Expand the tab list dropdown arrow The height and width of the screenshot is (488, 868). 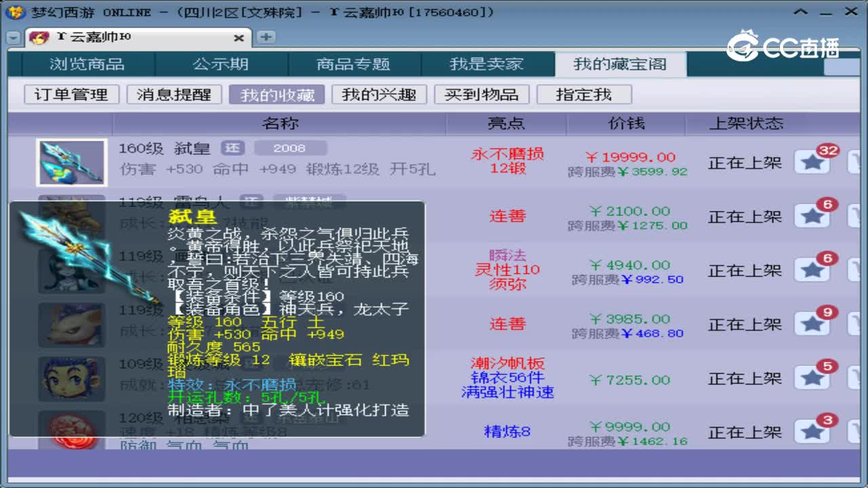[14, 38]
